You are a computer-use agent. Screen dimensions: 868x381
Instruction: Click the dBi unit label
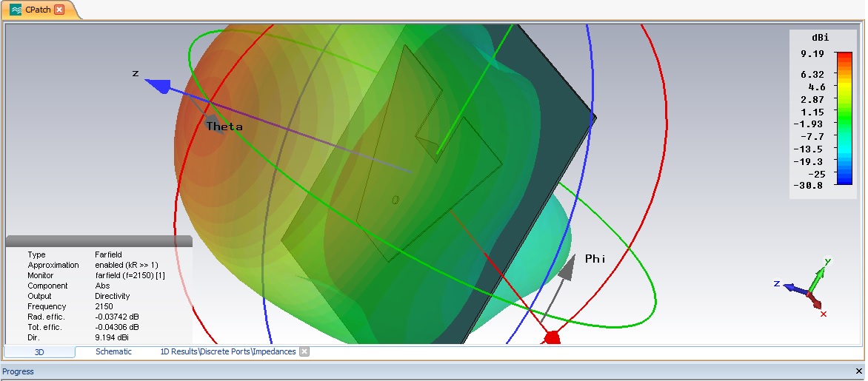(820, 38)
